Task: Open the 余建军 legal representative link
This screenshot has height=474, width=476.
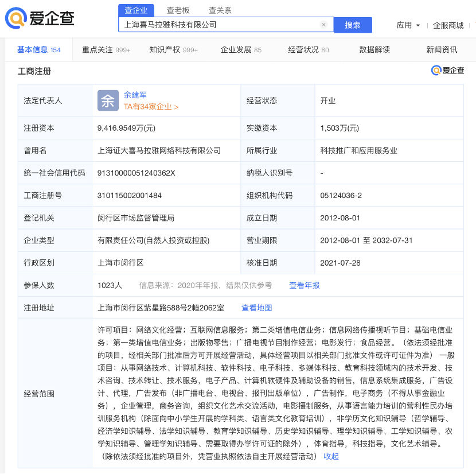Action: coord(135,95)
